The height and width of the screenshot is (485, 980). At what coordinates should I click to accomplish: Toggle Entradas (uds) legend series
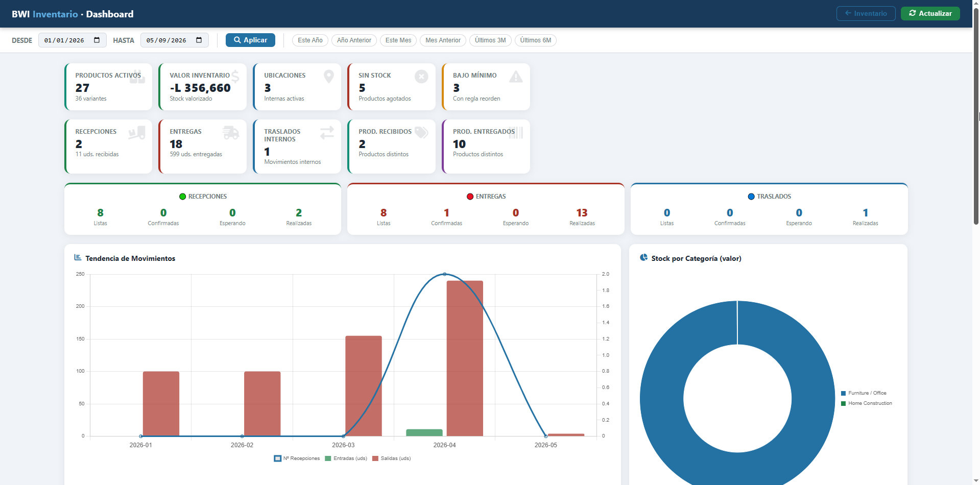click(x=346, y=458)
